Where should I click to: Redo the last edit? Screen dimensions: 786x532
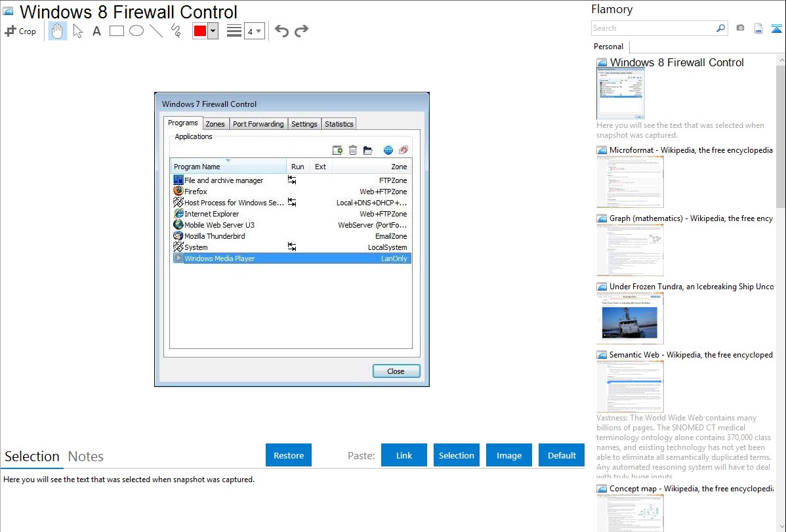click(301, 31)
